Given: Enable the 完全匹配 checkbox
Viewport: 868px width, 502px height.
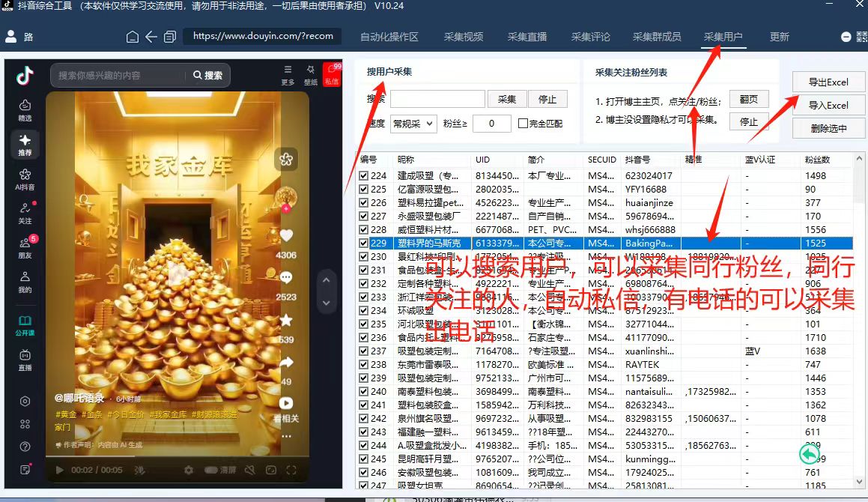Looking at the screenshot, I should (x=523, y=124).
